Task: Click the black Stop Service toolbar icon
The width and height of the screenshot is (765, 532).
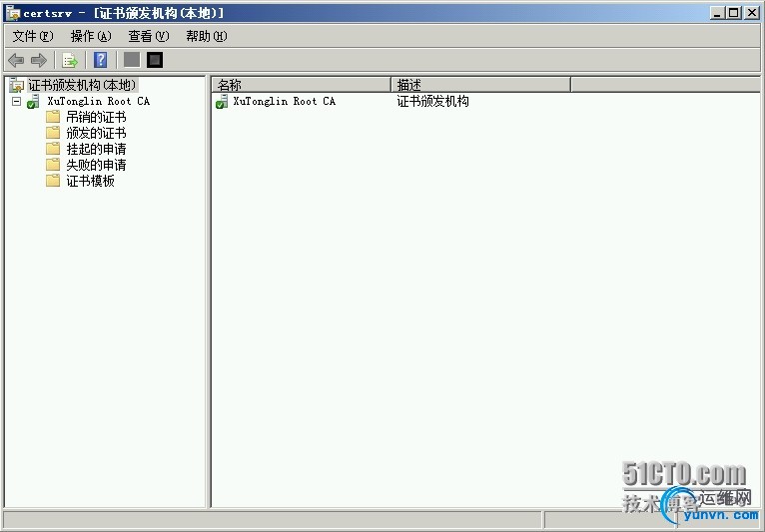Action: [155, 60]
